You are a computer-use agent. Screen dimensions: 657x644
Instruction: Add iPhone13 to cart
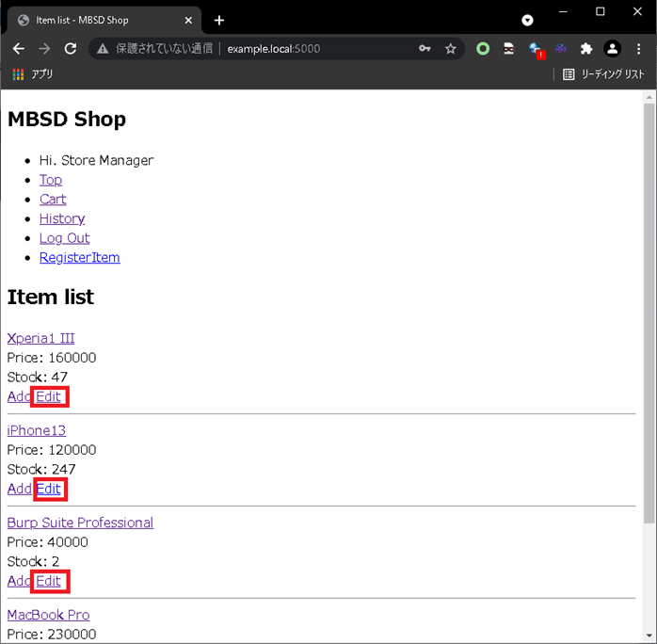tap(19, 489)
